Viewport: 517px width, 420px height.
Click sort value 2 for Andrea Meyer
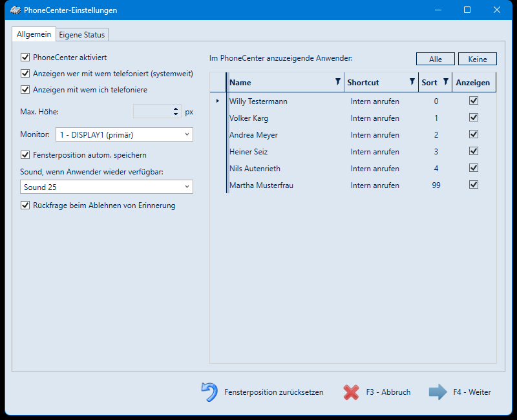tap(436, 135)
